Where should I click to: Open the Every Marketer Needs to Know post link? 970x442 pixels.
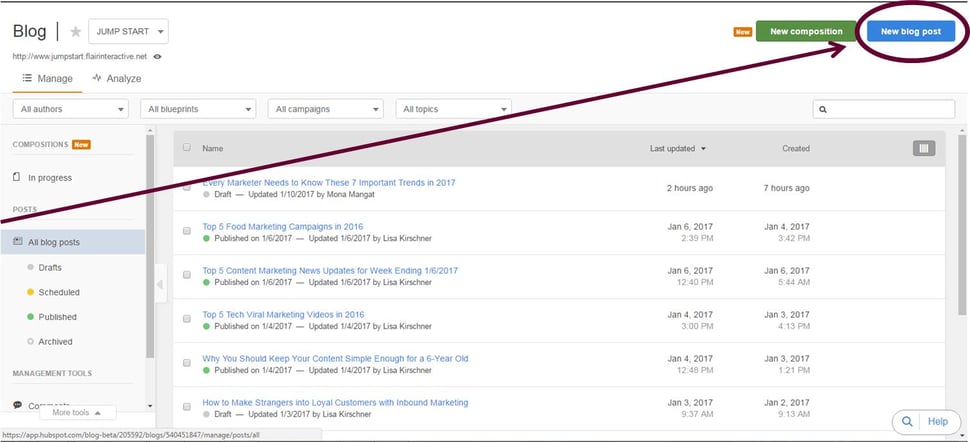328,183
